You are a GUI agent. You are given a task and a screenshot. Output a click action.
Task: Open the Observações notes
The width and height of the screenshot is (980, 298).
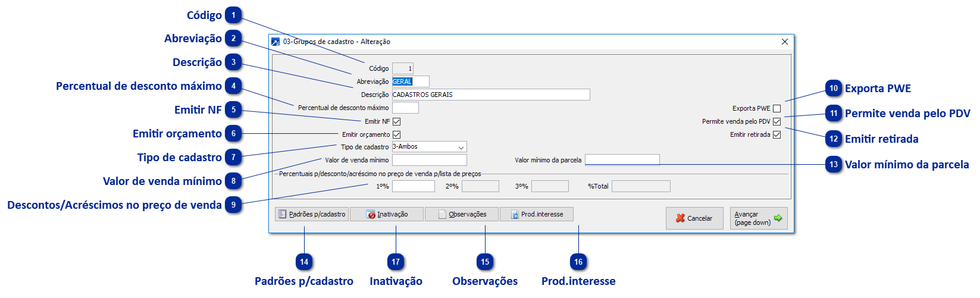[x=462, y=214]
